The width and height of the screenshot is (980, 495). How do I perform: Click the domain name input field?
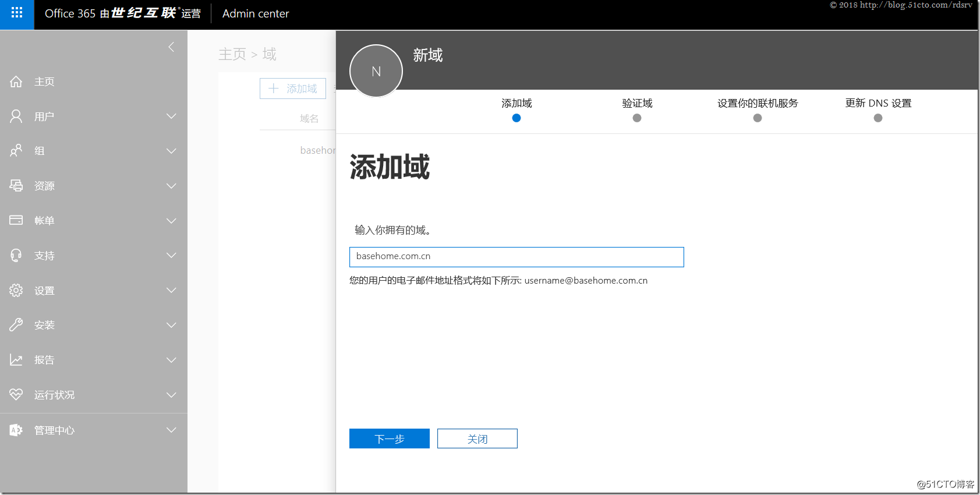(516, 257)
